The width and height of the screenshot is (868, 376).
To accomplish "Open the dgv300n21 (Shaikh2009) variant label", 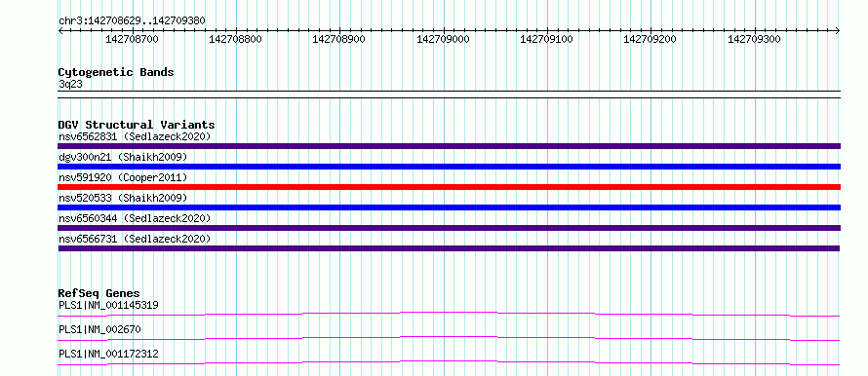I will click(123, 157).
